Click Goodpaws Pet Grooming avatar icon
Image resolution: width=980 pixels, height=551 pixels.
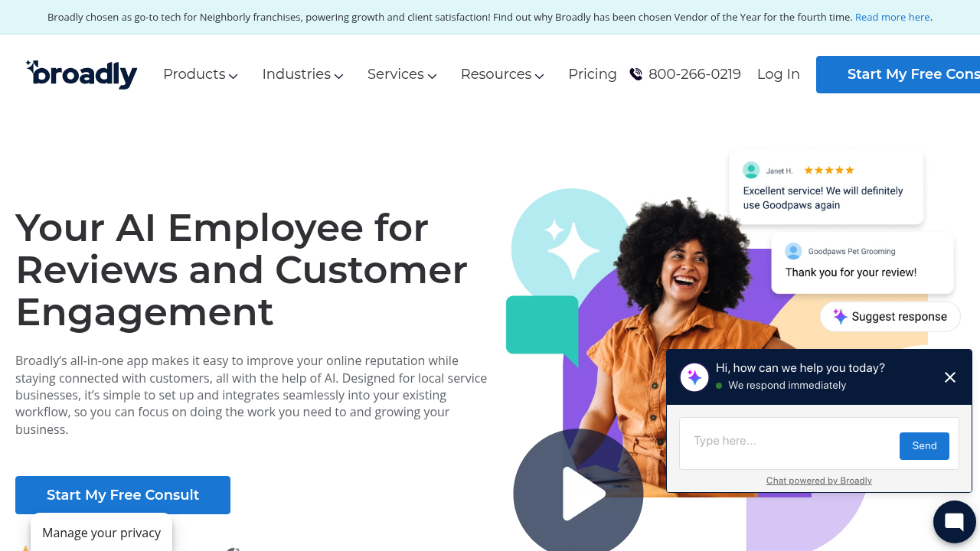coord(793,251)
